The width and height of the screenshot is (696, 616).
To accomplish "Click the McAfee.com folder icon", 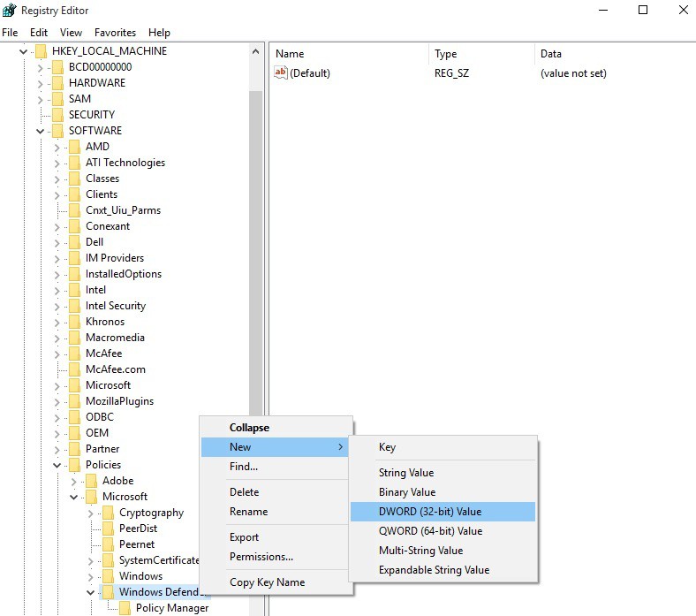I will (x=74, y=369).
